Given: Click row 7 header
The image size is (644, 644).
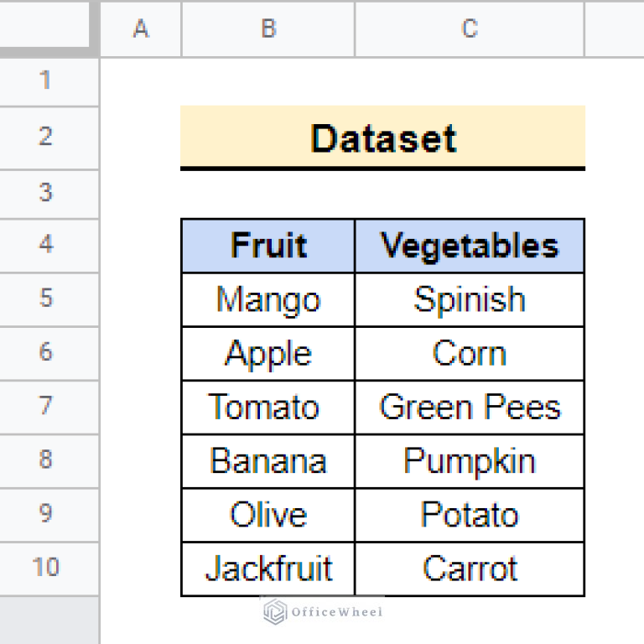Looking at the screenshot, I should (45, 407).
